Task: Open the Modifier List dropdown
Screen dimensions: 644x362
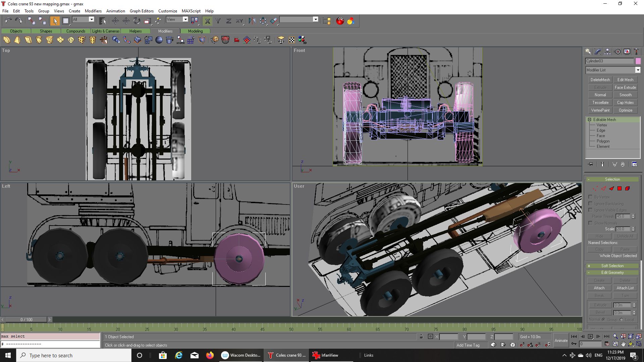Action: (638, 70)
